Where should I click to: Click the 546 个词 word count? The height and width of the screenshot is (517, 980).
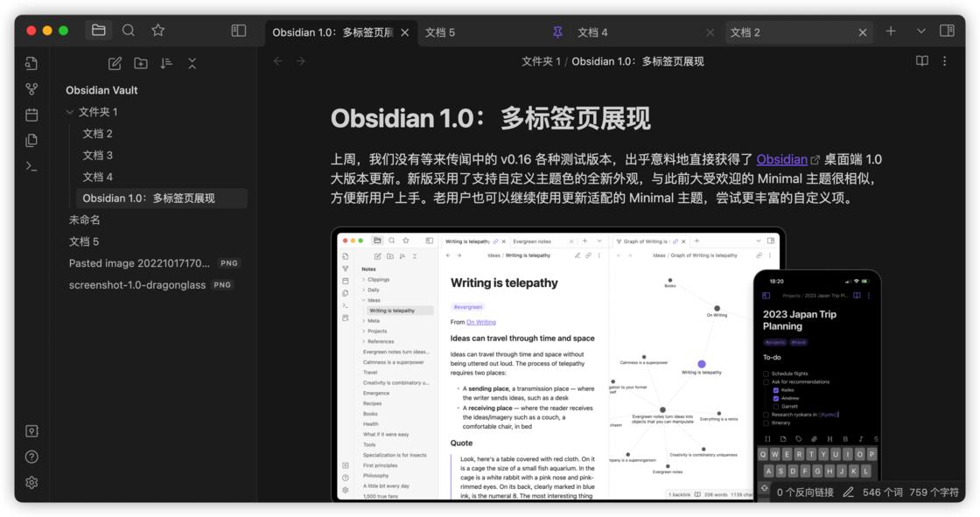[x=883, y=493]
